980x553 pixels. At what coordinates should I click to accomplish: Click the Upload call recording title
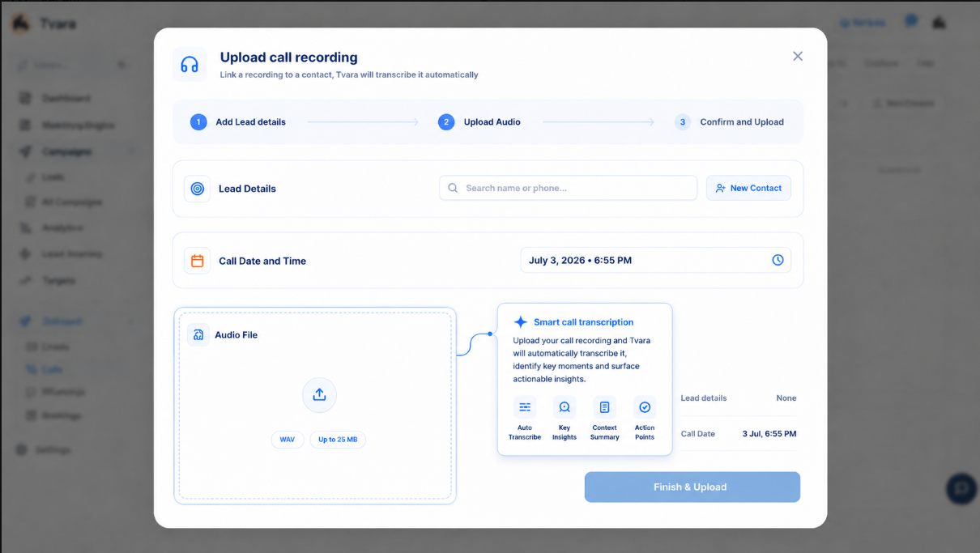tap(288, 57)
